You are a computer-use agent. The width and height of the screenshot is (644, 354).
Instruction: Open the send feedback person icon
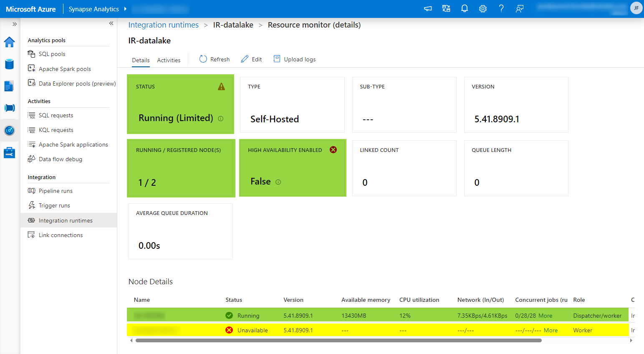click(x=520, y=9)
